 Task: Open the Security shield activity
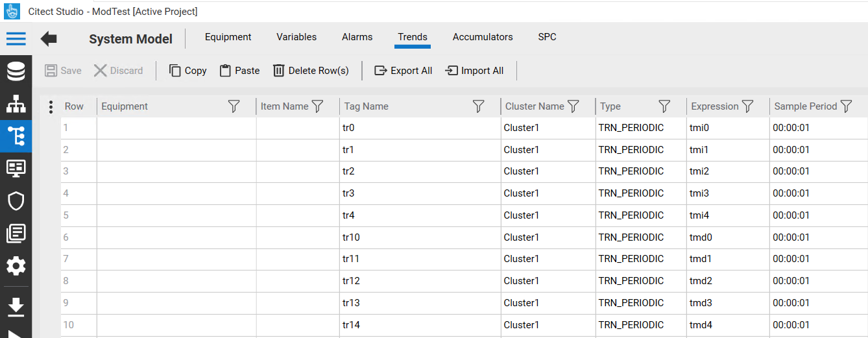(x=16, y=201)
